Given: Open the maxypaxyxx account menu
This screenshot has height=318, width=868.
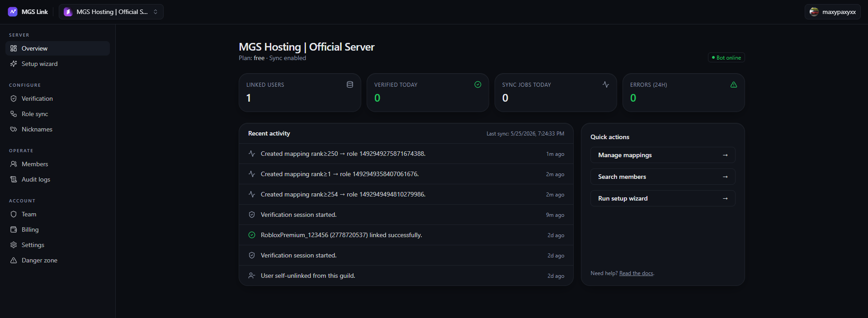Looking at the screenshot, I should [832, 12].
